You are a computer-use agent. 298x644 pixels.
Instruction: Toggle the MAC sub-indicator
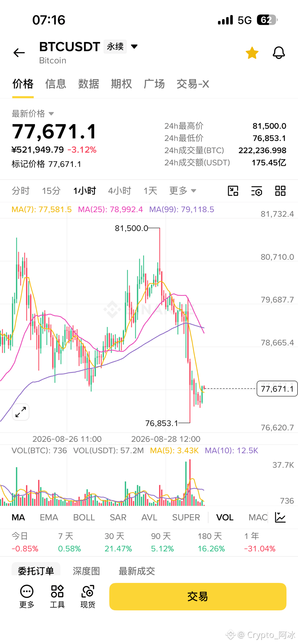(x=258, y=517)
